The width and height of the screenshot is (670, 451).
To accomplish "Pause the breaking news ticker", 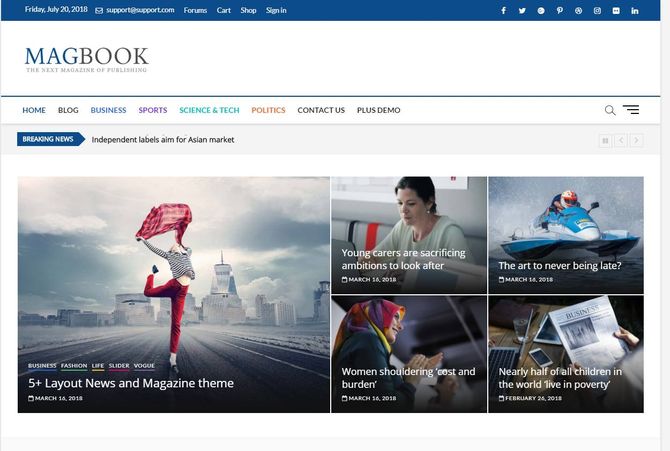I will (605, 140).
